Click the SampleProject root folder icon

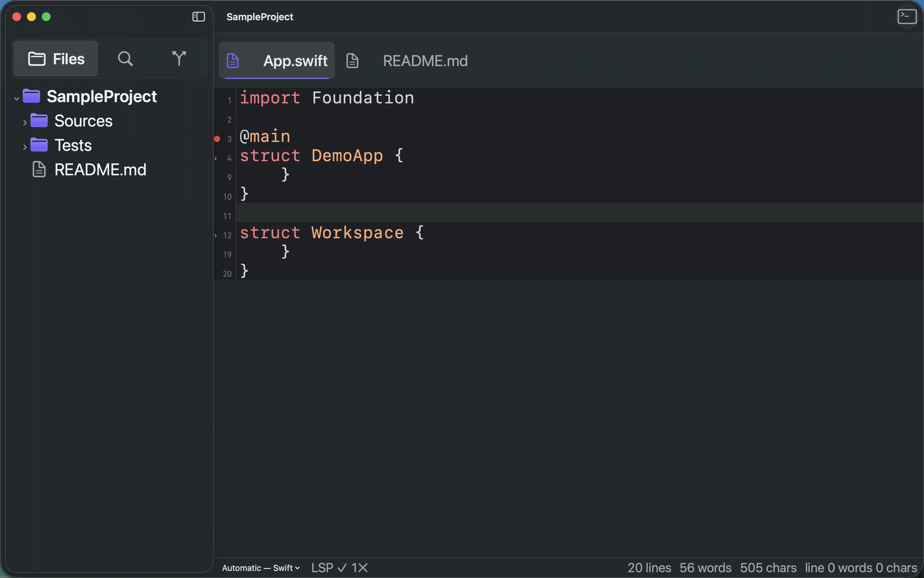31,96
